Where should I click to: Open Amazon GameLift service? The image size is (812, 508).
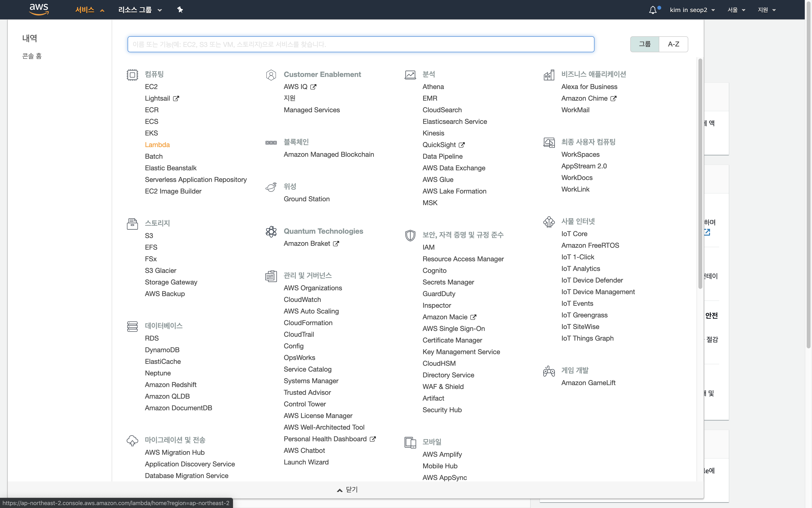coord(588,383)
